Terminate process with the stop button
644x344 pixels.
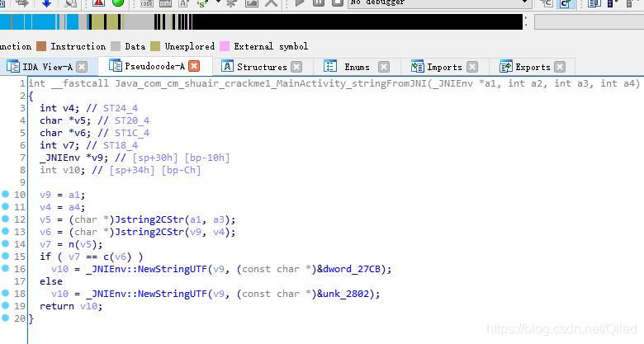click(337, 3)
